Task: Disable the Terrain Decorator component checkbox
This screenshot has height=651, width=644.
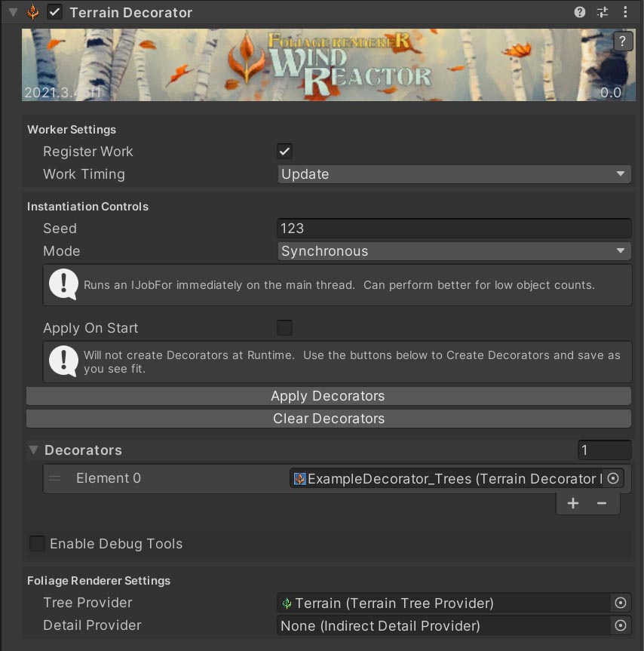Action: (54, 12)
